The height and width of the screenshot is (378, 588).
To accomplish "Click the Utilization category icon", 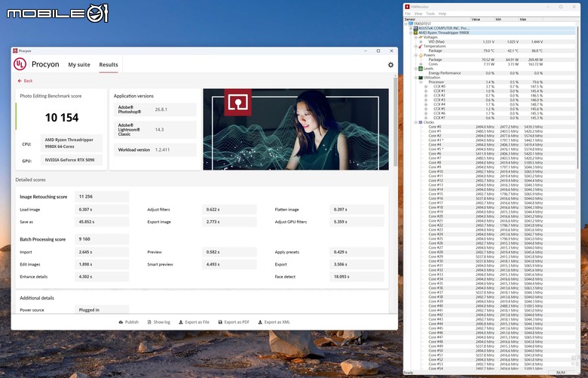I will point(421,78).
